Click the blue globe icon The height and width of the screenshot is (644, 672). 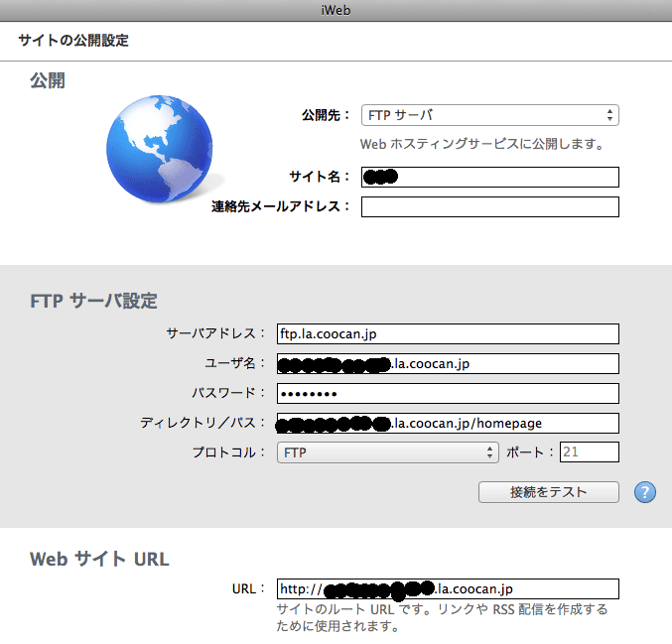160,149
